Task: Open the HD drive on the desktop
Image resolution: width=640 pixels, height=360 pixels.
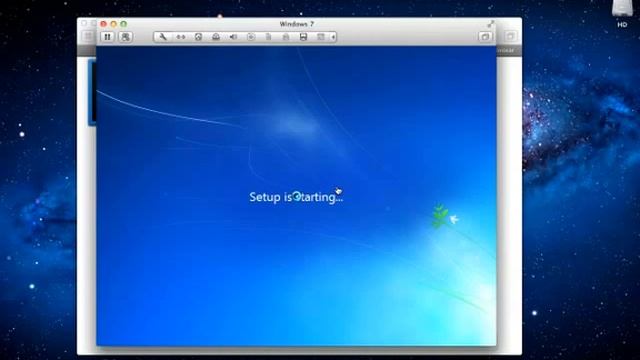Action: pyautogui.click(x=622, y=13)
